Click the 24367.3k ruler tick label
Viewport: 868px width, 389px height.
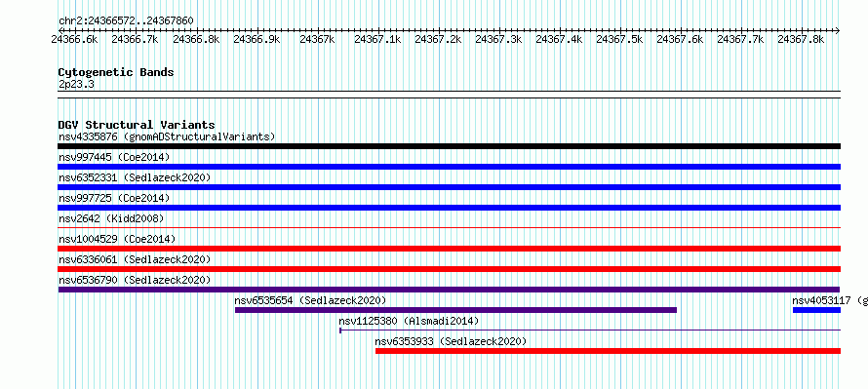point(498,39)
